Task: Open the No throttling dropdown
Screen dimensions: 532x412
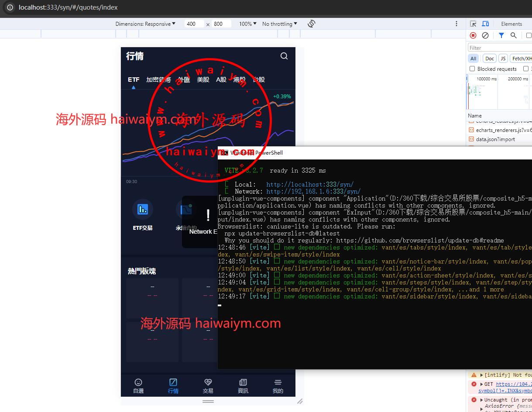Action: click(279, 24)
